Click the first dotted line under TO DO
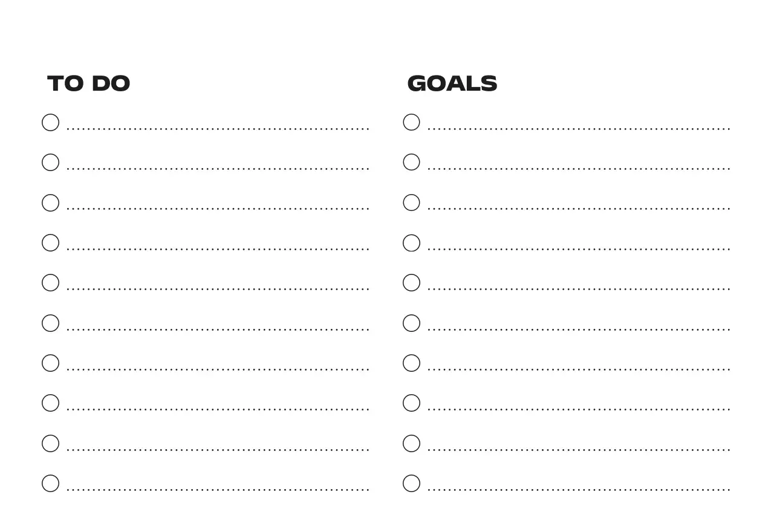The image size is (774, 532). (218, 128)
